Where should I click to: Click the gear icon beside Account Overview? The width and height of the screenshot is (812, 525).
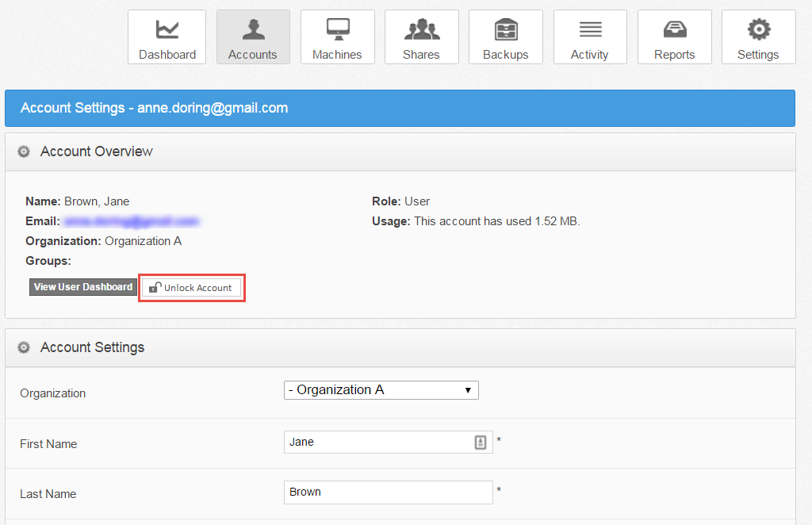tap(23, 151)
